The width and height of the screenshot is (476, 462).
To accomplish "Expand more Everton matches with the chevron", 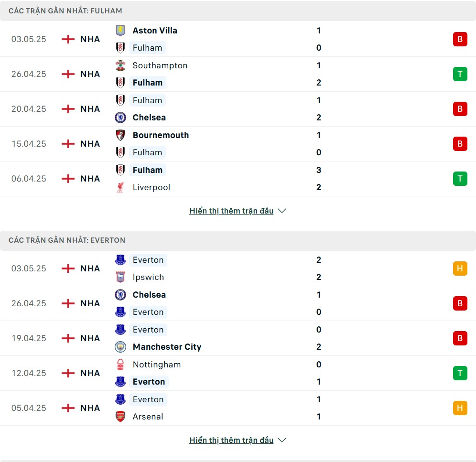I will [282, 440].
